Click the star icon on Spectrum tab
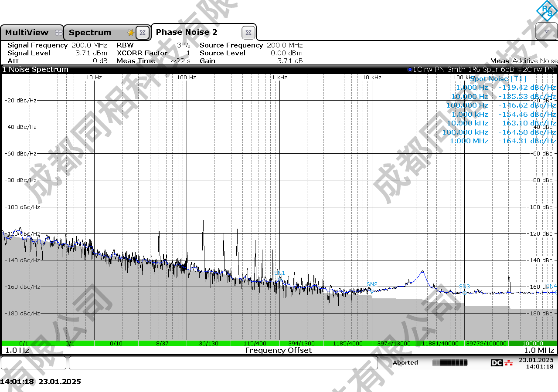 click(x=130, y=33)
